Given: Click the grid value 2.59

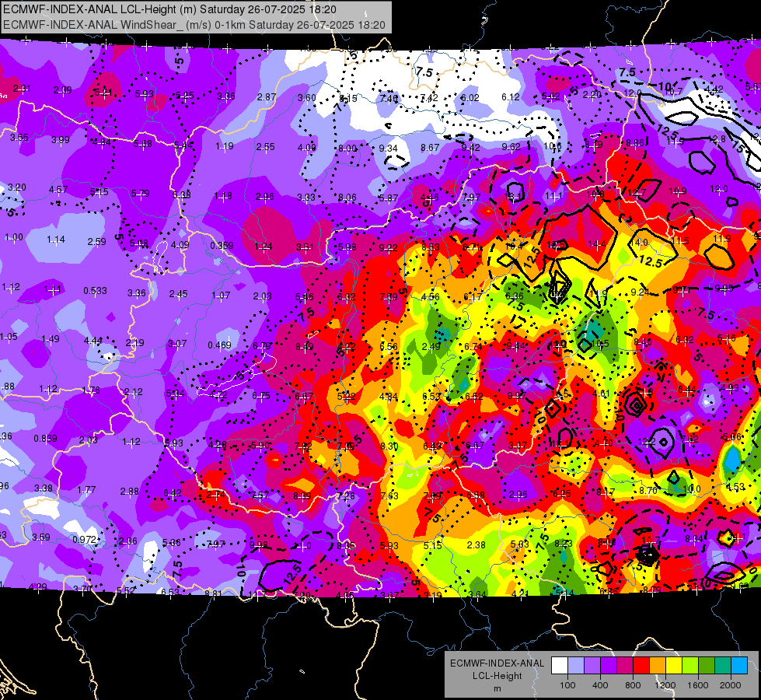Looking at the screenshot, I should (96, 241).
